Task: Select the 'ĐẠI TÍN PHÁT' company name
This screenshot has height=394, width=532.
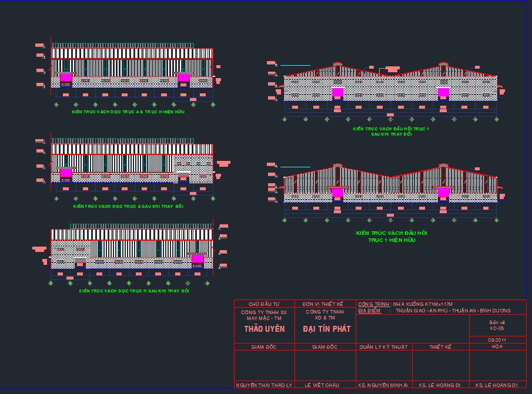Action: click(x=327, y=329)
